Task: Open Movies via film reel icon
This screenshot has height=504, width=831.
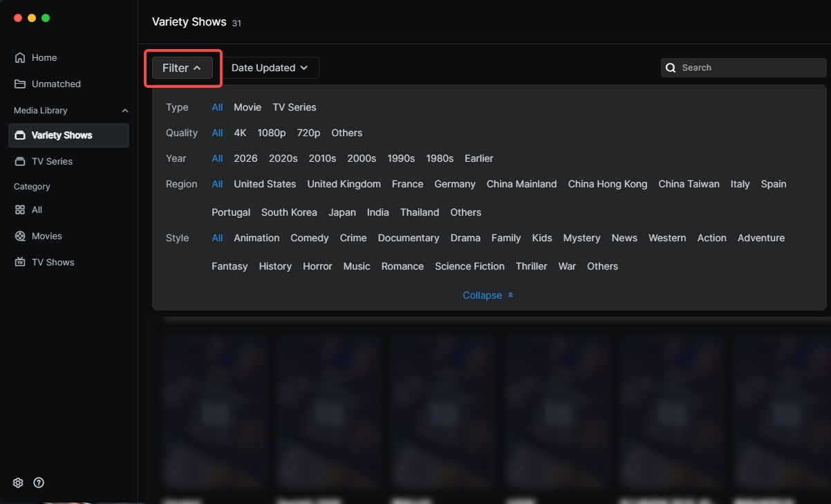Action: 20,236
